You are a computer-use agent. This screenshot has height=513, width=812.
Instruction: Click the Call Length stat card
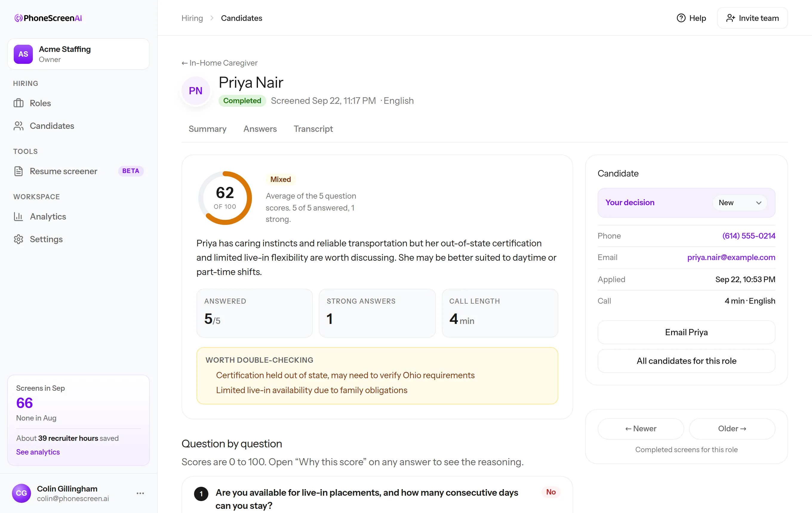pos(500,313)
